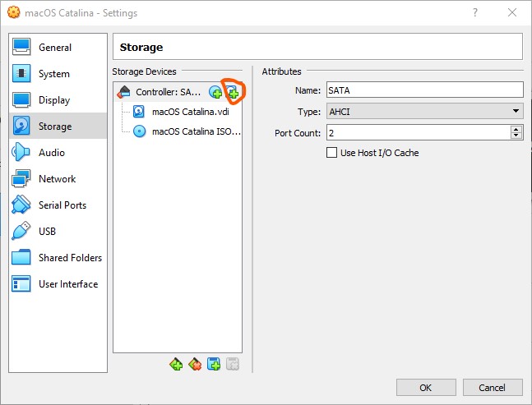Open the controller Type dropdown

pyautogui.click(x=425, y=111)
